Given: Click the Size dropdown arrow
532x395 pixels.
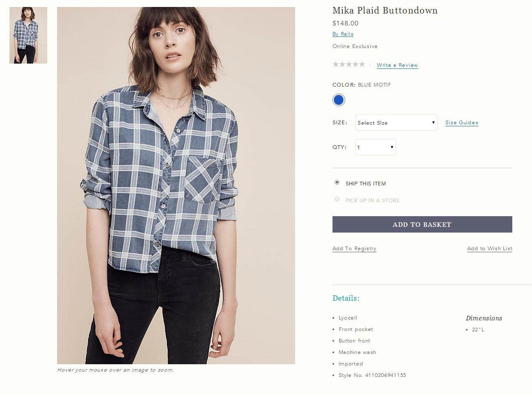Looking at the screenshot, I should click(x=433, y=123).
